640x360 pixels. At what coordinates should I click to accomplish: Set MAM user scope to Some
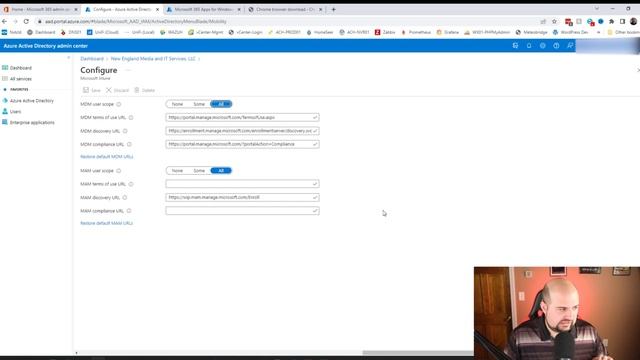199,171
